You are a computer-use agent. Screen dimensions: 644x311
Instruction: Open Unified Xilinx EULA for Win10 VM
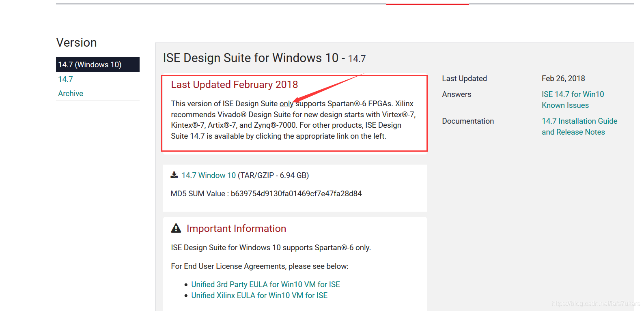tap(259, 295)
